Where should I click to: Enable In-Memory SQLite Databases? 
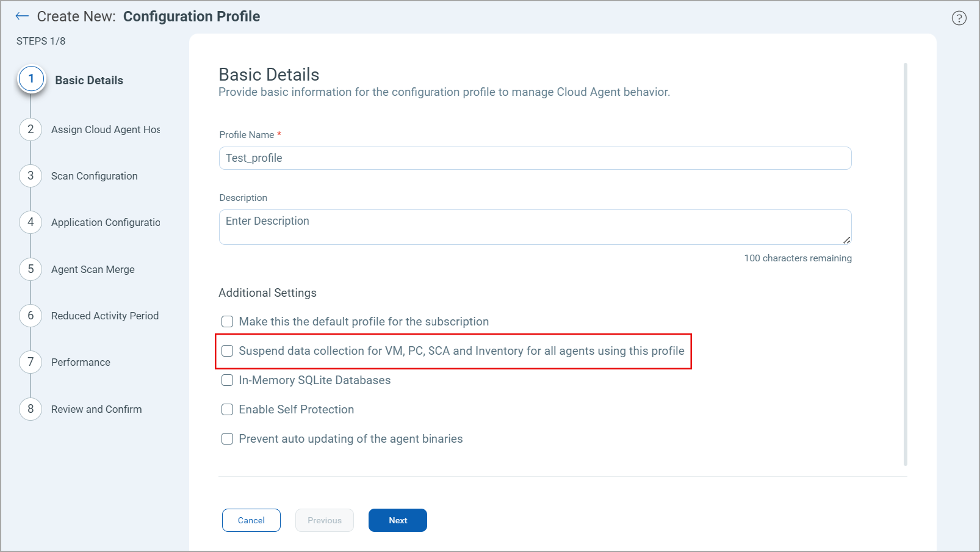tap(227, 380)
